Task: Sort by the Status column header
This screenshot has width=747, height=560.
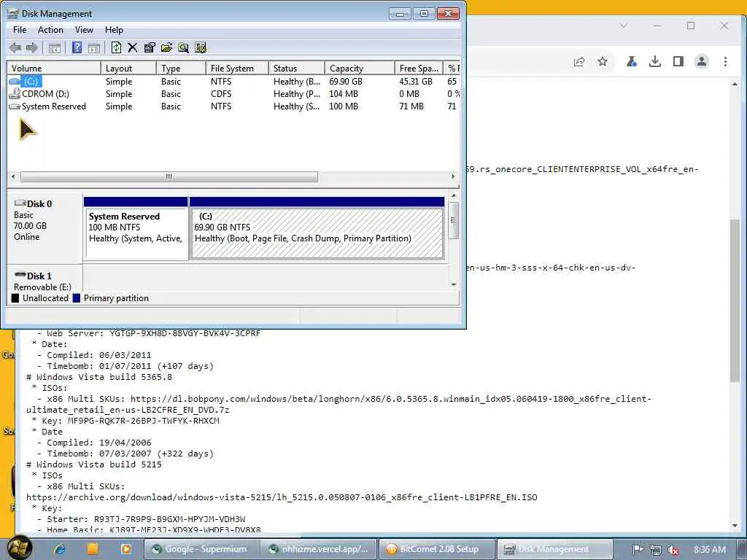Action: point(297,68)
